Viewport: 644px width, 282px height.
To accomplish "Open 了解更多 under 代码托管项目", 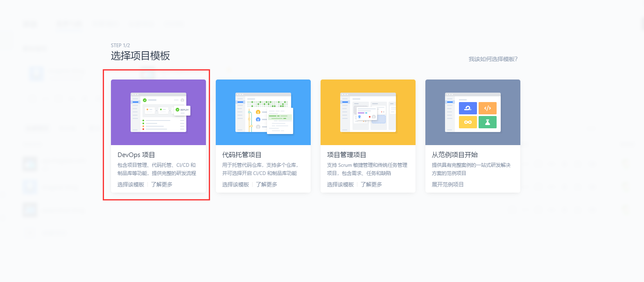I will click(x=267, y=184).
